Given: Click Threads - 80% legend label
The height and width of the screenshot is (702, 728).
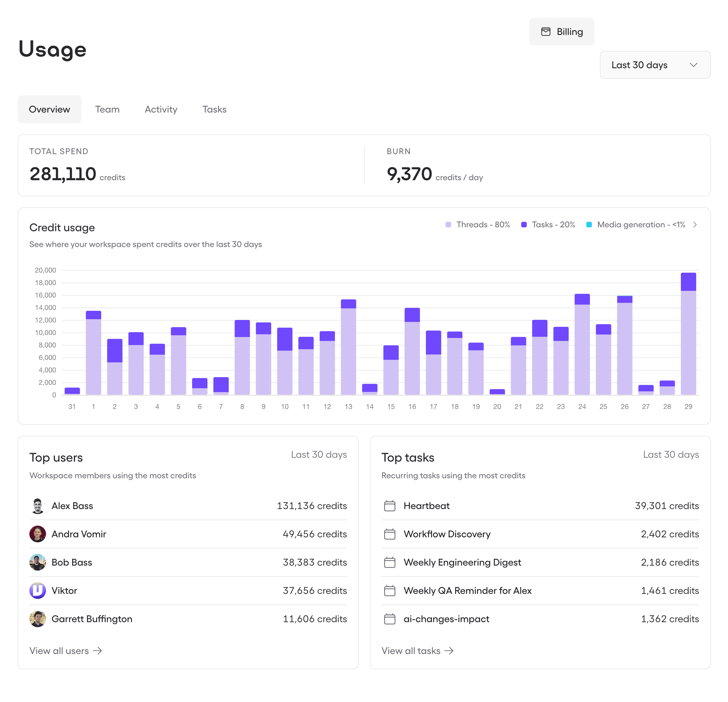Looking at the screenshot, I should tap(483, 225).
